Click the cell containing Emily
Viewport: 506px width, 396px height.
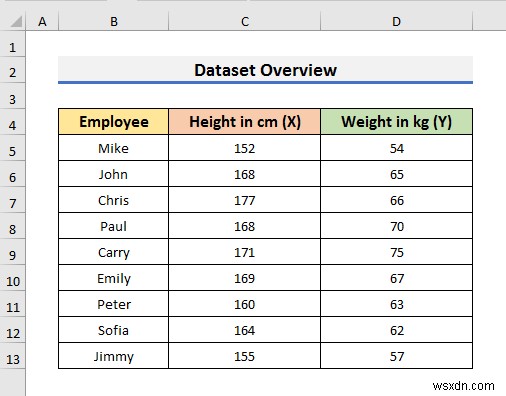pos(114,278)
